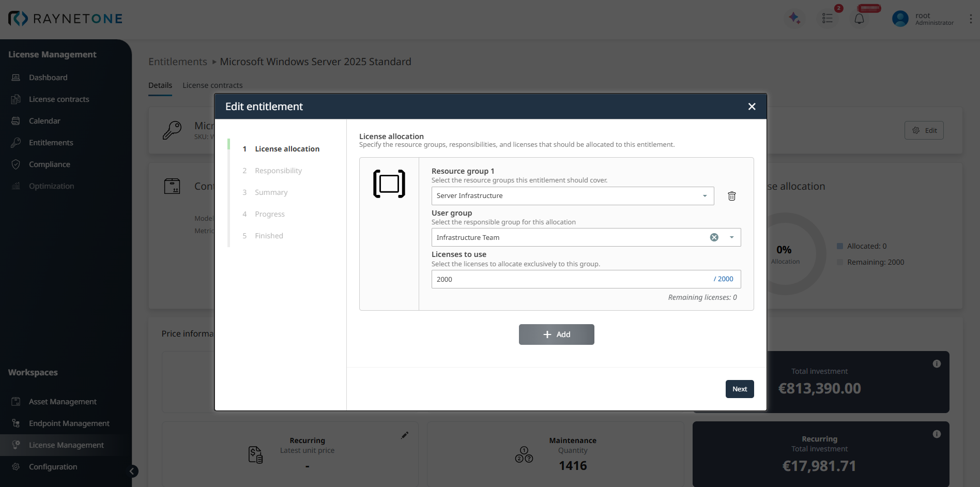Click the License Management workspace icon
This screenshot has width=980, height=487.
[x=16, y=445]
